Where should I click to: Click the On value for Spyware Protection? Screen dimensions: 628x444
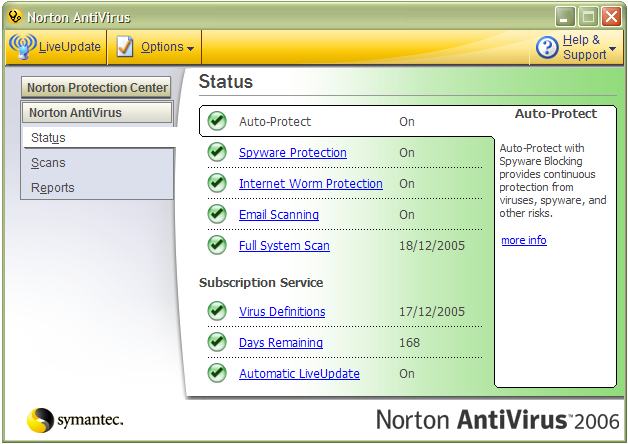point(407,153)
